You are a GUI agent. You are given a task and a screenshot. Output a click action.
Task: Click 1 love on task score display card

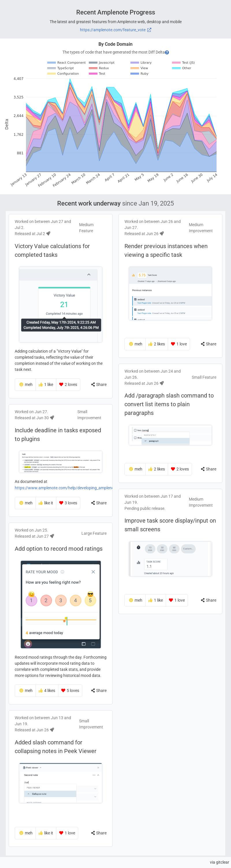click(177, 600)
